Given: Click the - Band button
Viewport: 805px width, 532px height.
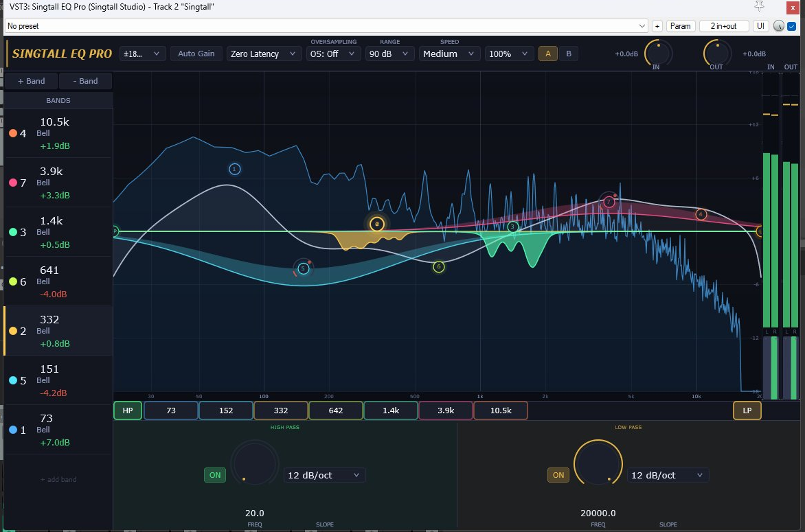Looking at the screenshot, I should click(x=85, y=81).
